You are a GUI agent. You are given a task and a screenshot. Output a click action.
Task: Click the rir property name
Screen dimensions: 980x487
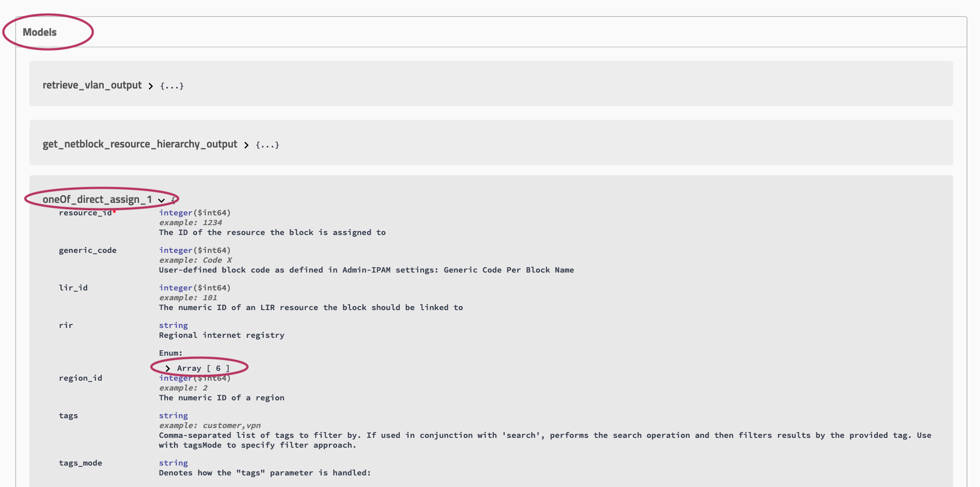(66, 325)
